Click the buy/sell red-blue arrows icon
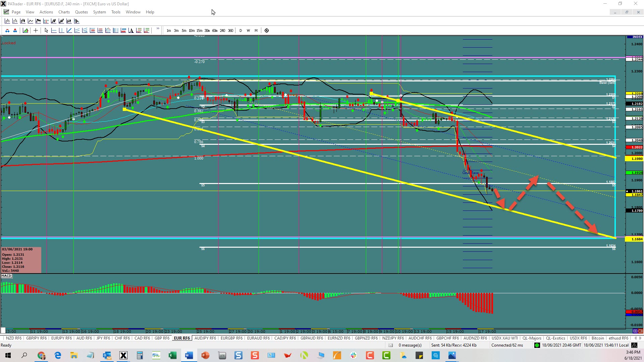 pyautogui.click(x=7, y=31)
